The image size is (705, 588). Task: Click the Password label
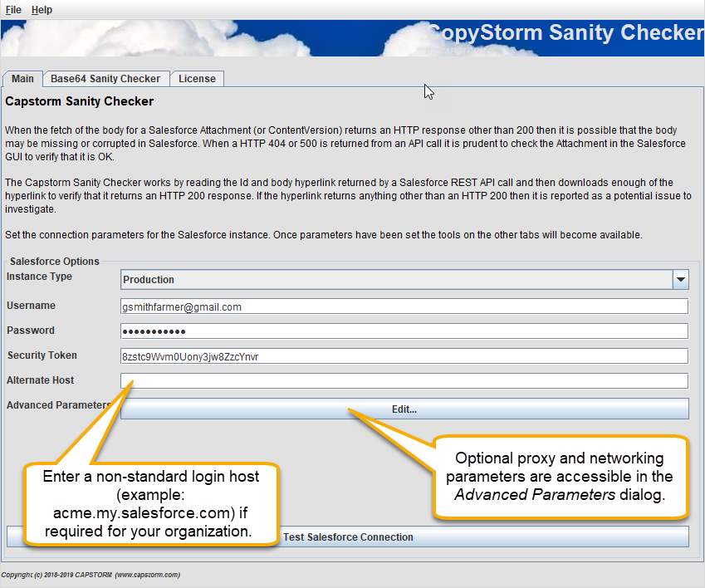(31, 331)
